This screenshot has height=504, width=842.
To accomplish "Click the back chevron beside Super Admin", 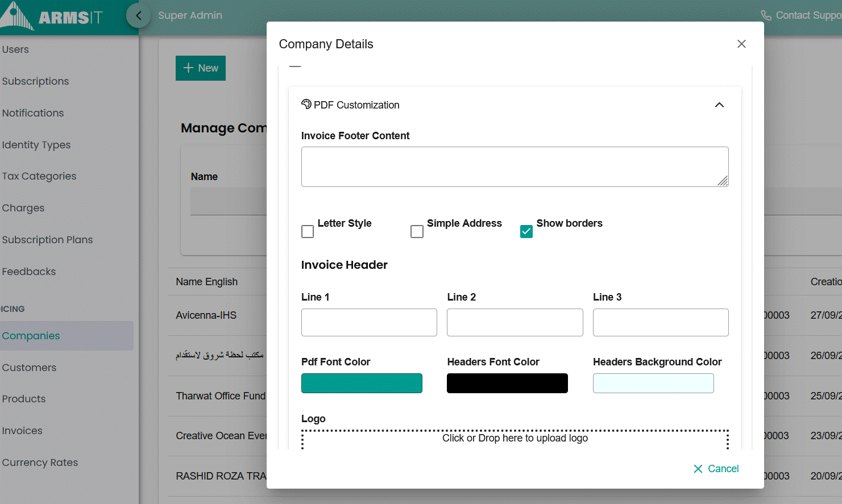I will coord(138,15).
